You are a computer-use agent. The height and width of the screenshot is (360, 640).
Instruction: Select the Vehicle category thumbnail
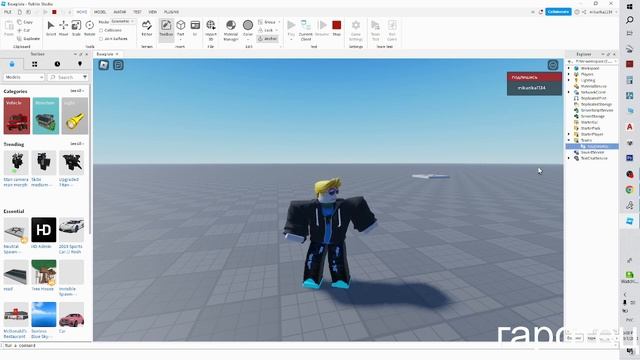tap(17, 116)
